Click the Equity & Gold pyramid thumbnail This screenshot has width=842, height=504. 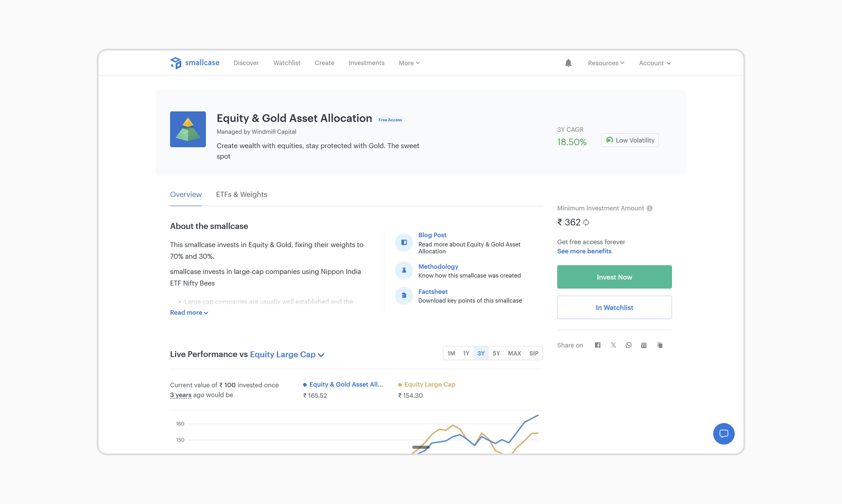[x=188, y=129]
